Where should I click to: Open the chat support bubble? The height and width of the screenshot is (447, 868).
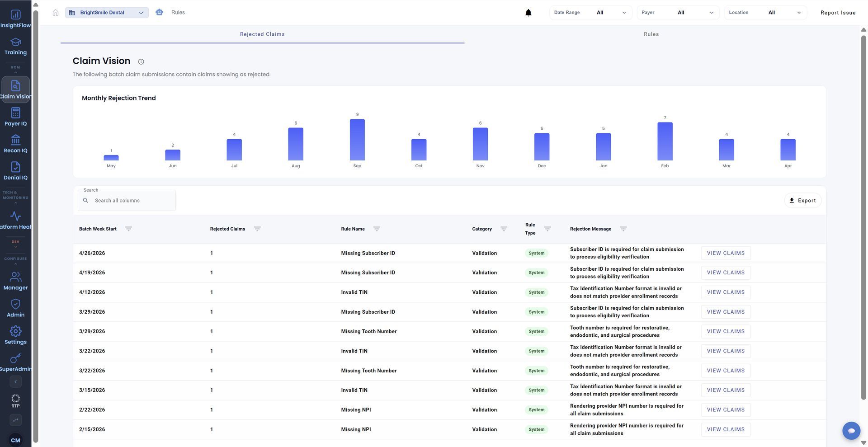(x=851, y=430)
